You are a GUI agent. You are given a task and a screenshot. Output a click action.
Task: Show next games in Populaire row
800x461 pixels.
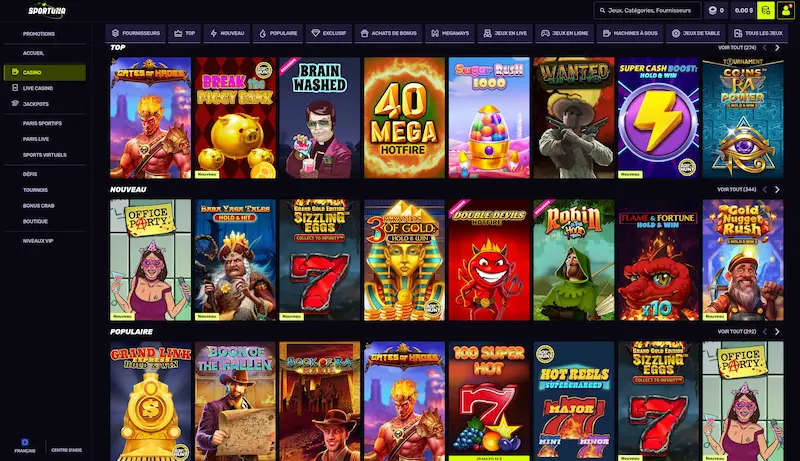(x=777, y=331)
